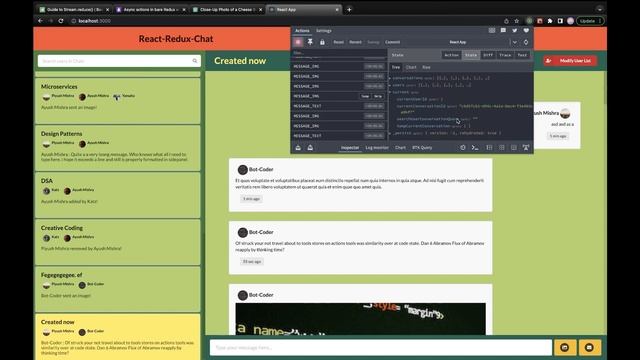Viewport: 640px width, 360px height.
Task: Switch to Chart monitor in footer
Action: click(x=400, y=148)
